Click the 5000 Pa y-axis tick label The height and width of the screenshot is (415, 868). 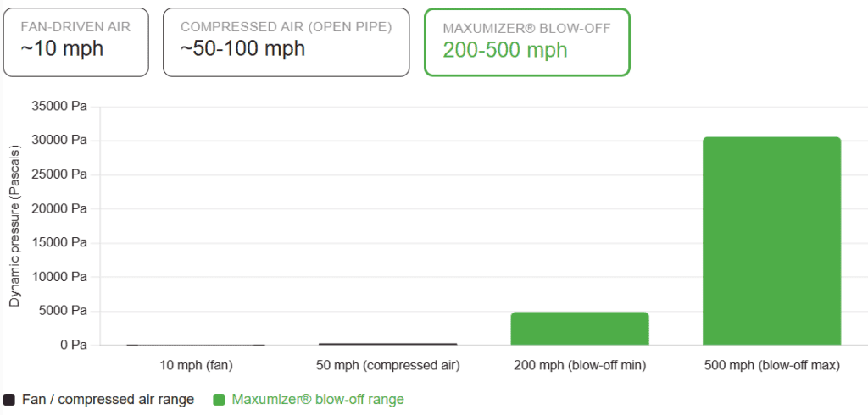tap(63, 311)
